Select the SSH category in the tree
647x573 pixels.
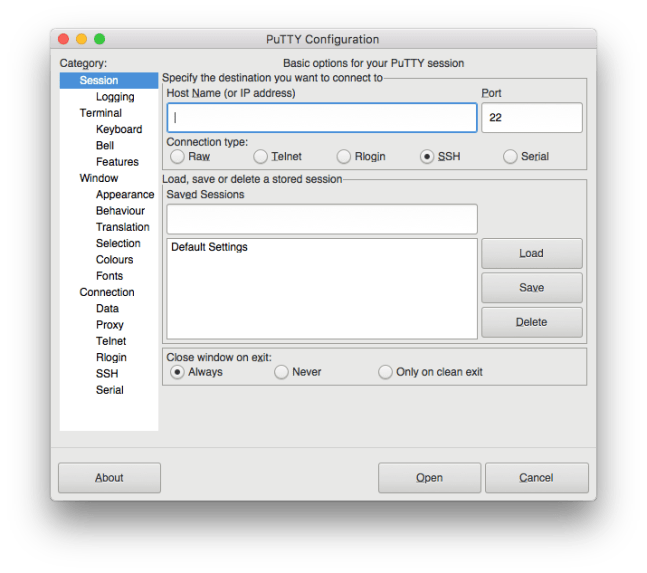click(x=107, y=374)
